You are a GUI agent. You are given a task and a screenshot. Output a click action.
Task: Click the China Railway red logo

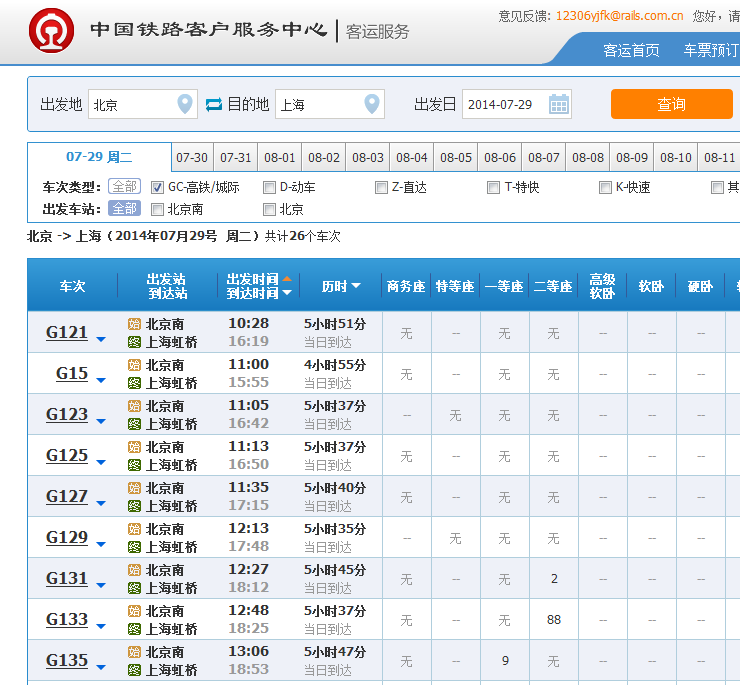tap(50, 32)
